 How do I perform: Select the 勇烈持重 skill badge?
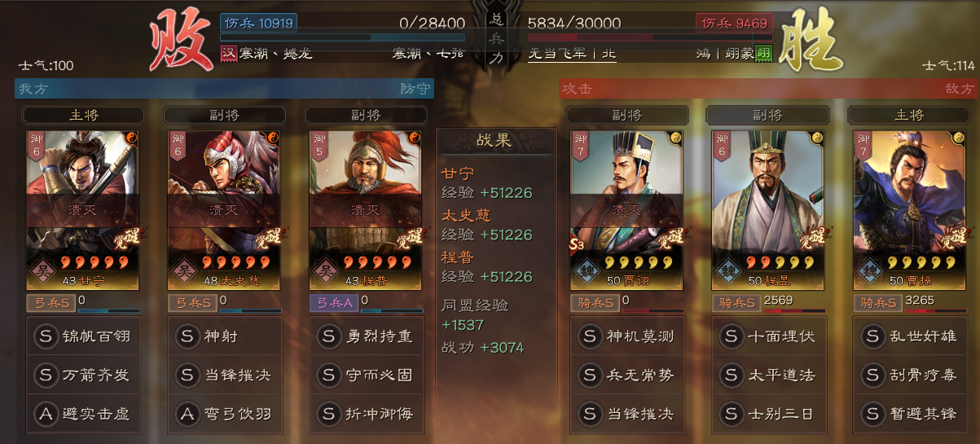(x=328, y=336)
